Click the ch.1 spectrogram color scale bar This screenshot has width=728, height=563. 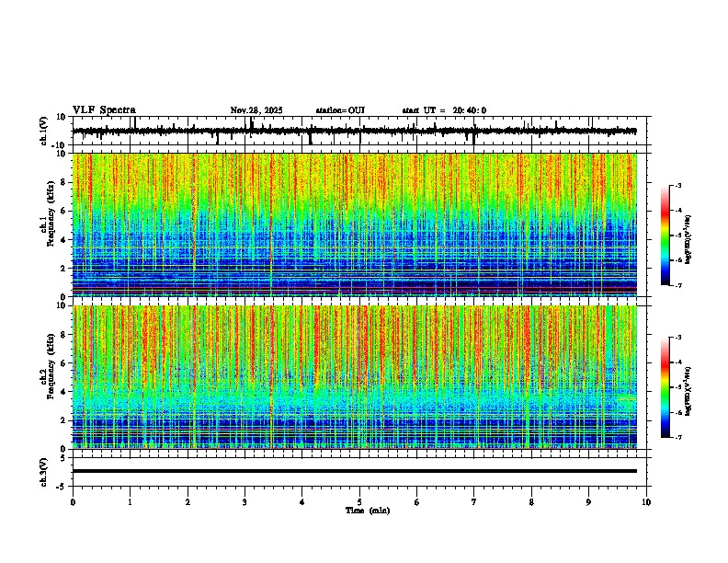point(665,236)
